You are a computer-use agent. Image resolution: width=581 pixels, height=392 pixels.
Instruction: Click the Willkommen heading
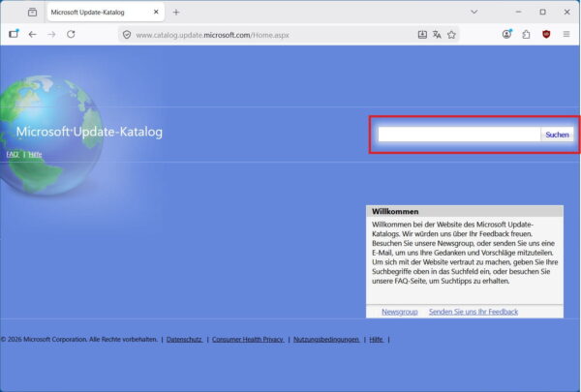click(x=395, y=212)
